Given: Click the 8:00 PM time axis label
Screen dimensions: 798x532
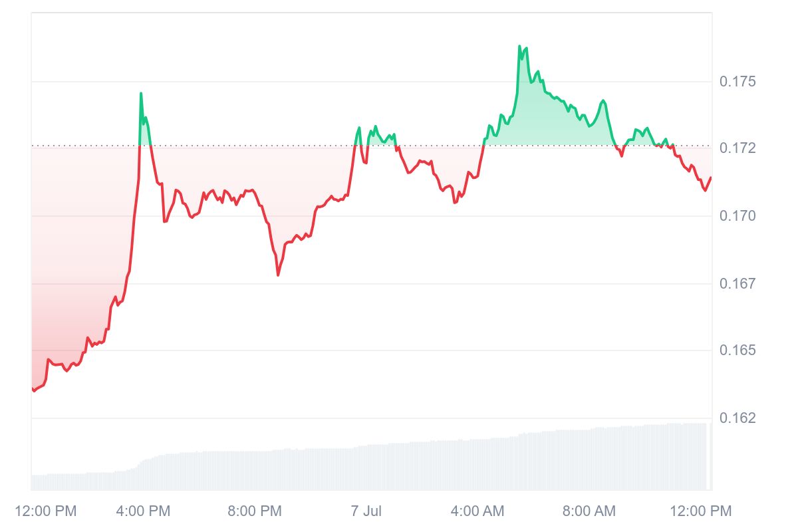Looking at the screenshot, I should click(254, 511).
